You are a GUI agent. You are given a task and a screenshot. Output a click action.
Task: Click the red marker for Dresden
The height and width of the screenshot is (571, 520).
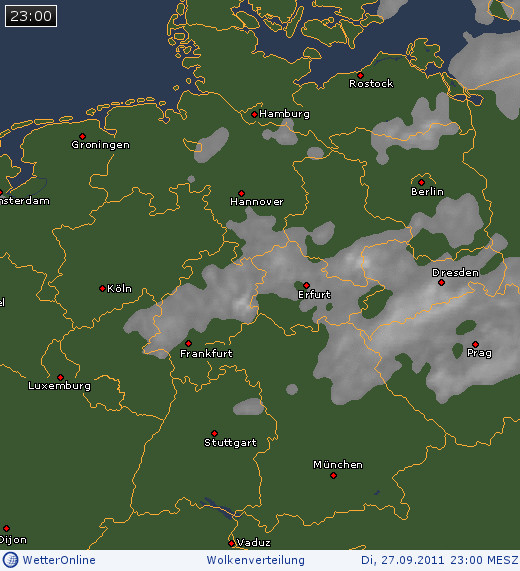[441, 282]
